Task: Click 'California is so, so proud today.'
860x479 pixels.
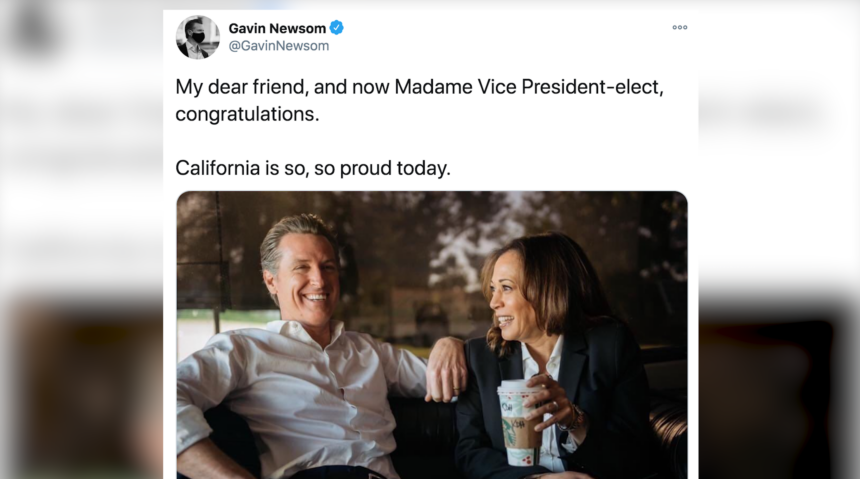Action: tap(313, 168)
